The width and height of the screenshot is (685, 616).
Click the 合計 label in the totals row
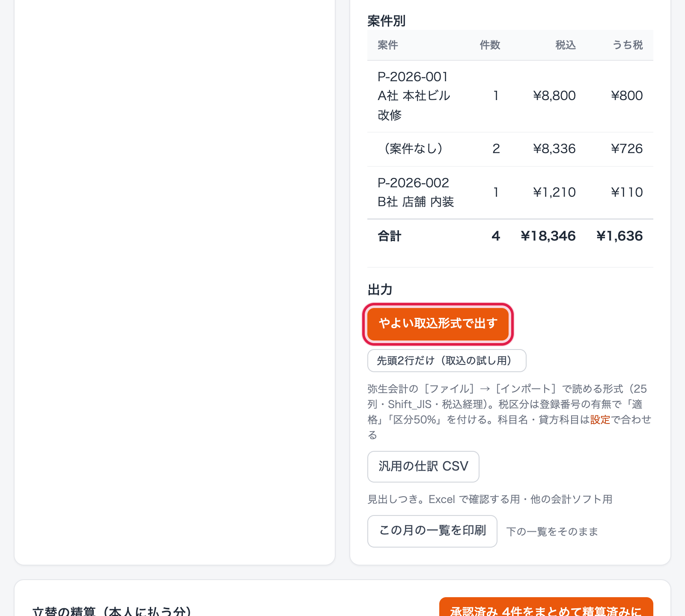coord(389,236)
